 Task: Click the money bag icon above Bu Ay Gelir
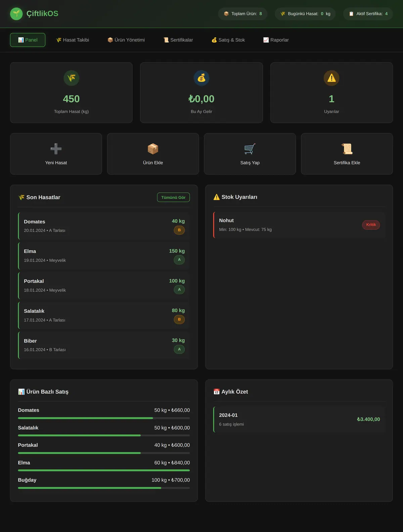tap(201, 78)
